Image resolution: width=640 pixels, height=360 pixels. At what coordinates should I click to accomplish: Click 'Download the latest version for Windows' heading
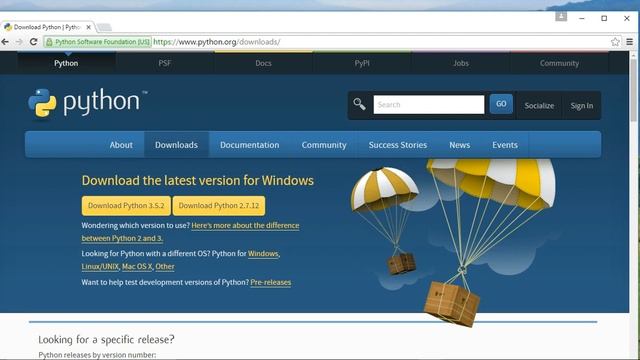(x=198, y=180)
